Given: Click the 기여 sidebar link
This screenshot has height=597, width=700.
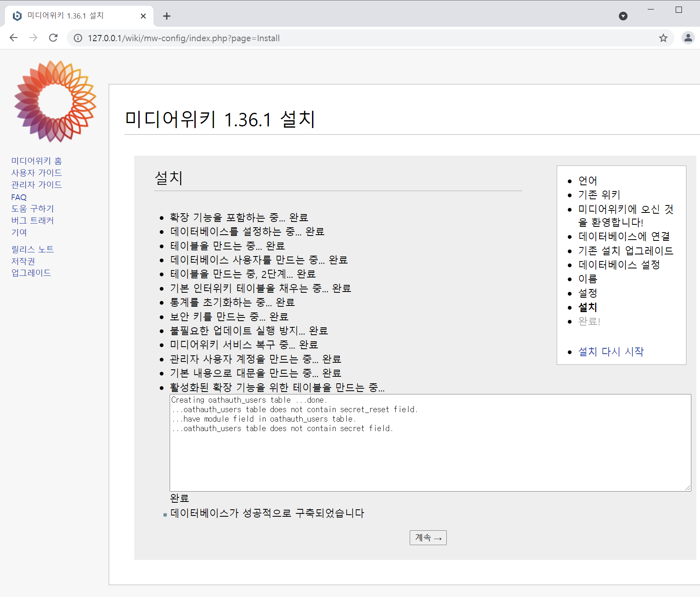Looking at the screenshot, I should [19, 232].
